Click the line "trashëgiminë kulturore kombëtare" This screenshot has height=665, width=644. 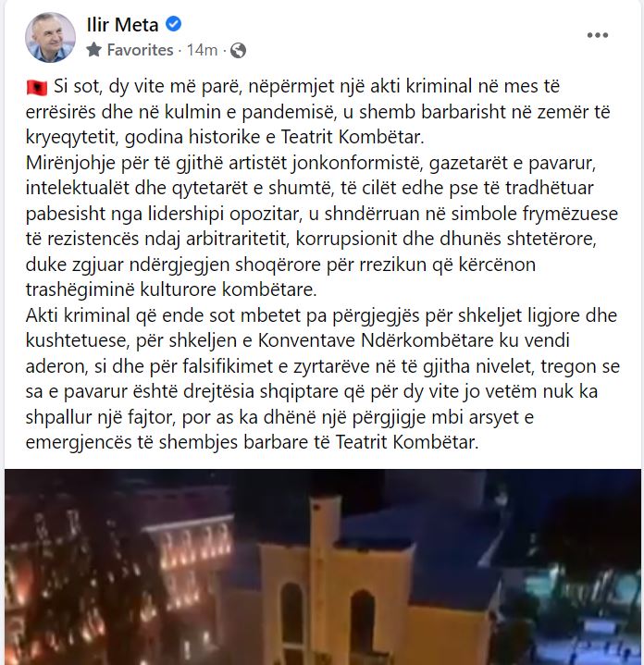point(171,289)
